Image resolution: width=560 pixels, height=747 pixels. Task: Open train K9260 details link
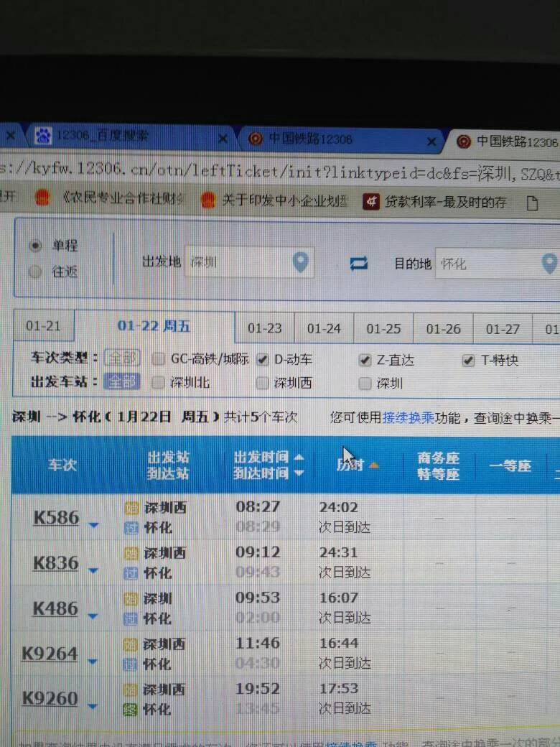point(50,699)
